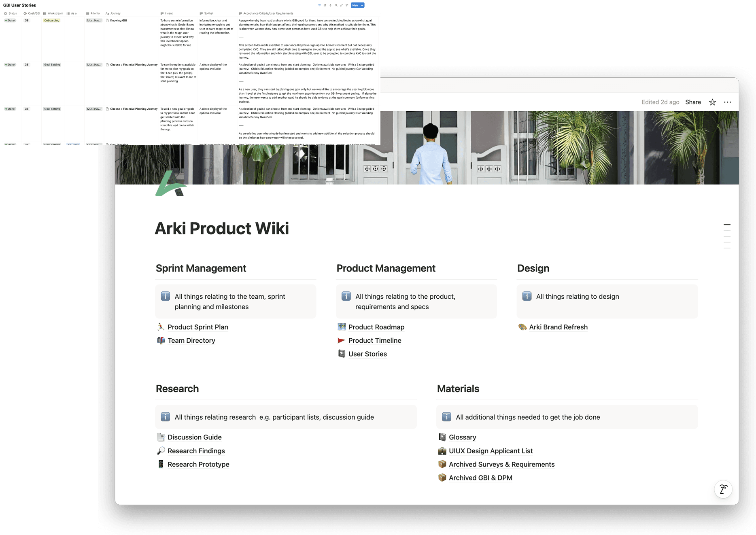
Task: Click the Journey column header
Action: pos(113,13)
